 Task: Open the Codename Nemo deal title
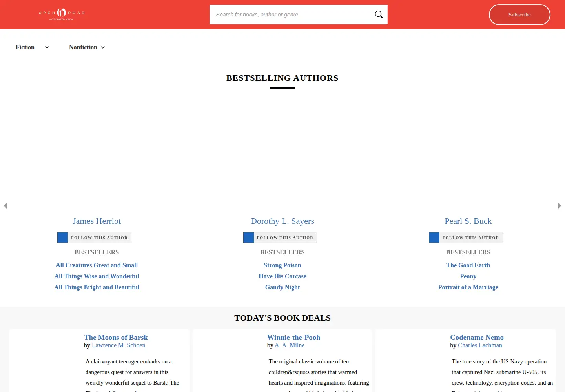[477, 338]
